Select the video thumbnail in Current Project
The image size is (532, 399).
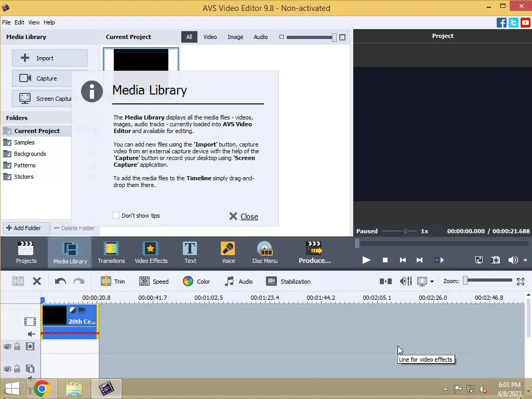coord(141,60)
